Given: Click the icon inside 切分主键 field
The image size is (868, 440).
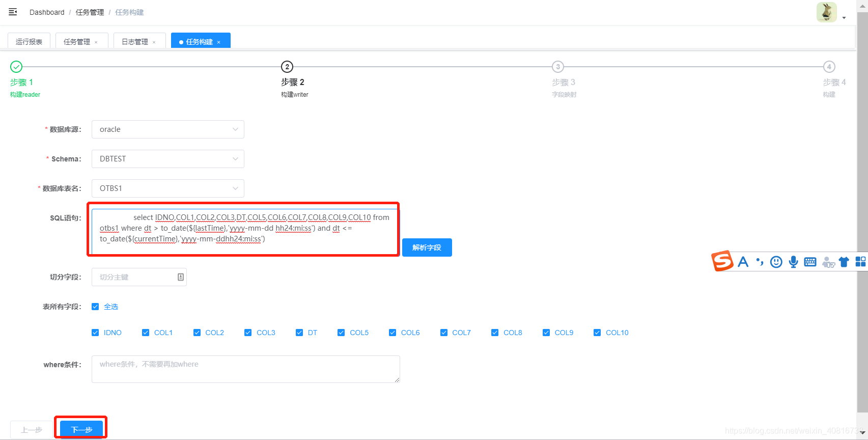Looking at the screenshot, I should [180, 277].
